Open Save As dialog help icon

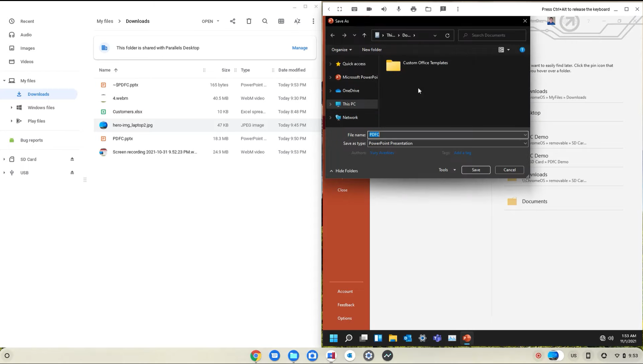(x=522, y=50)
